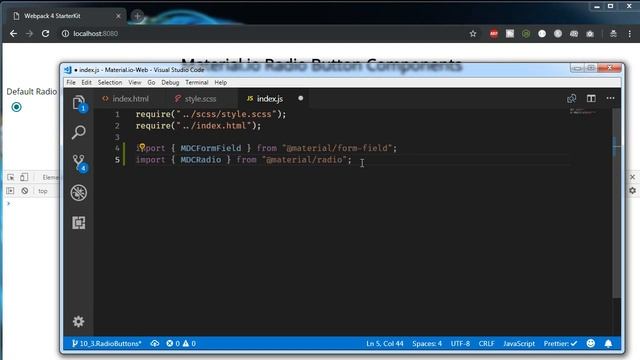Viewport: 640px width, 360px height.
Task: Click the Prettier status indicator
Action: point(560,344)
